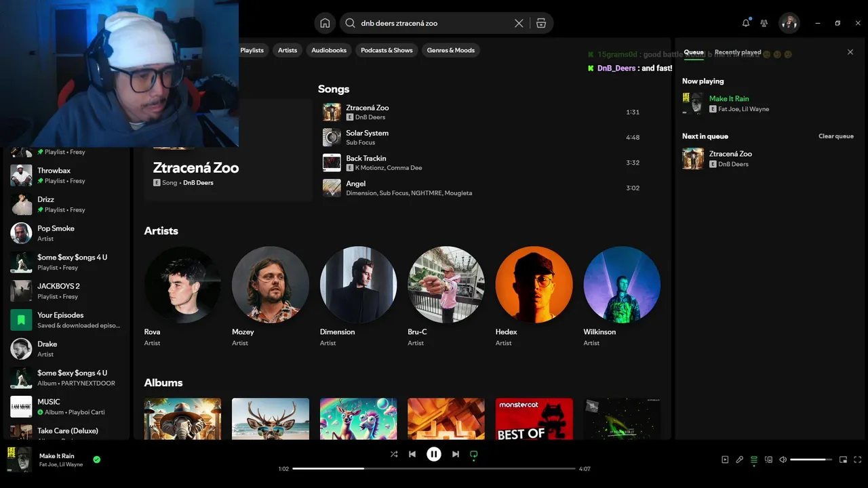
Task: Toggle the Queue icon in player bar
Action: click(754, 460)
